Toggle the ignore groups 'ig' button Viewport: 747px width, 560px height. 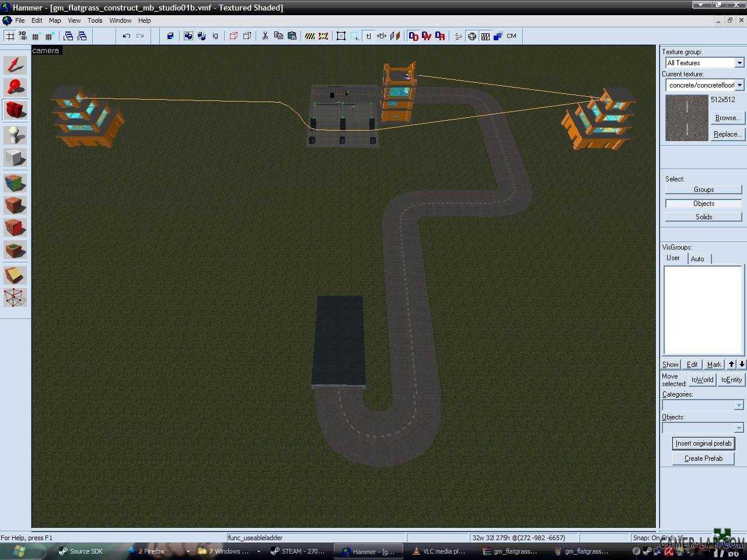click(215, 36)
